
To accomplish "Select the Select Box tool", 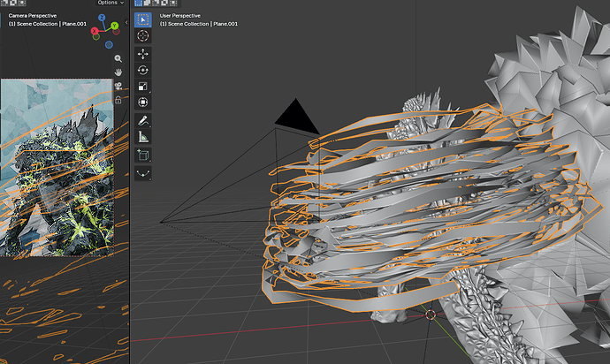I will coord(142,19).
